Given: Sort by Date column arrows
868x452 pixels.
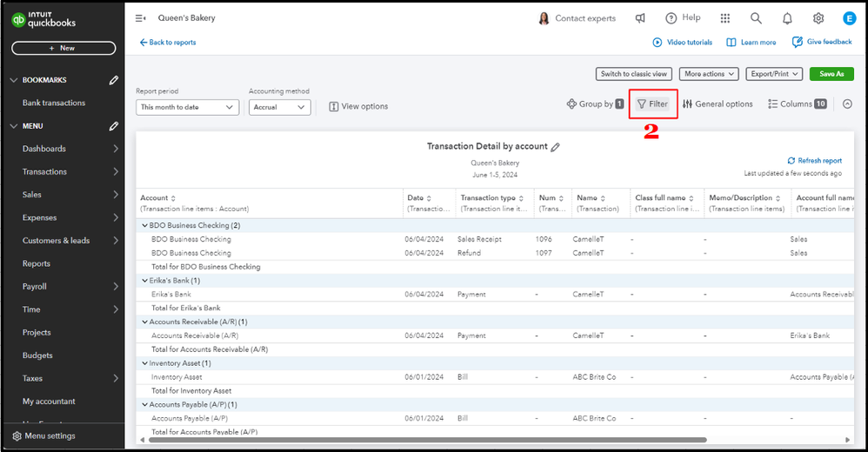Looking at the screenshot, I should click(429, 198).
